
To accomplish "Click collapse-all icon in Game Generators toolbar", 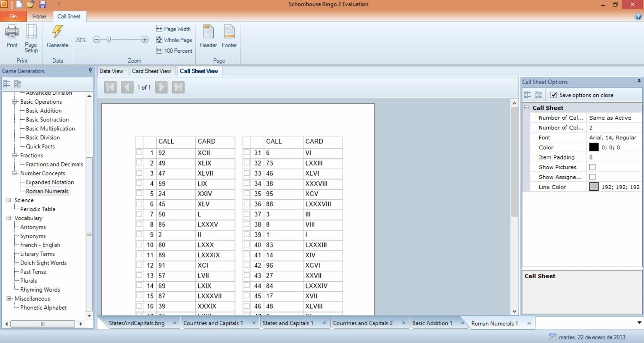I will click(18, 84).
